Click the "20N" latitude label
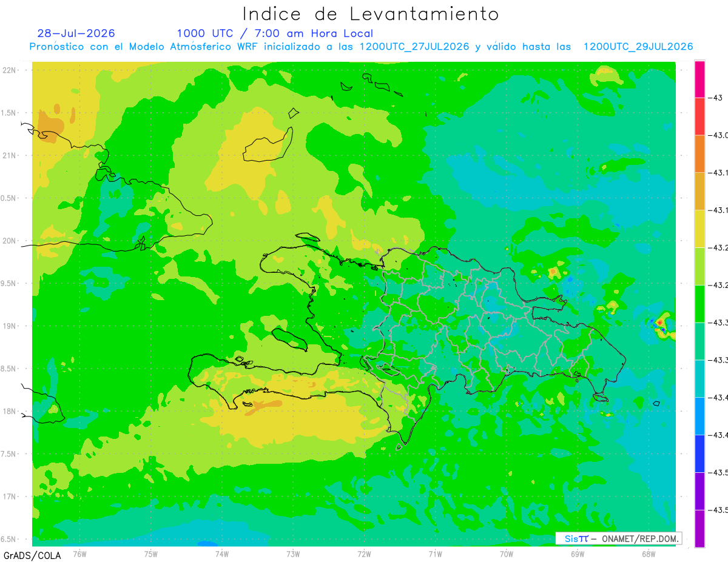The width and height of the screenshot is (728, 562). (10, 241)
